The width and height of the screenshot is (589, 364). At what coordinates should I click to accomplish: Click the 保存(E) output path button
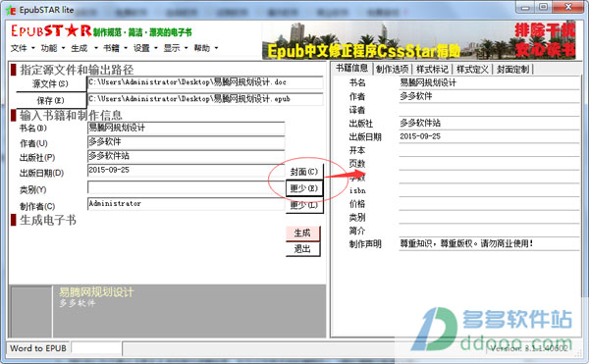[51, 101]
